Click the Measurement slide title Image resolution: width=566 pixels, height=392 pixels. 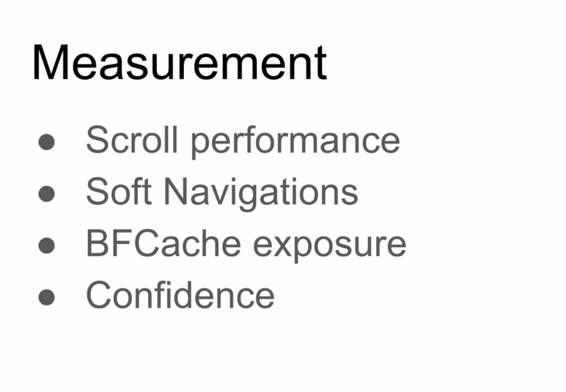pyautogui.click(x=179, y=63)
